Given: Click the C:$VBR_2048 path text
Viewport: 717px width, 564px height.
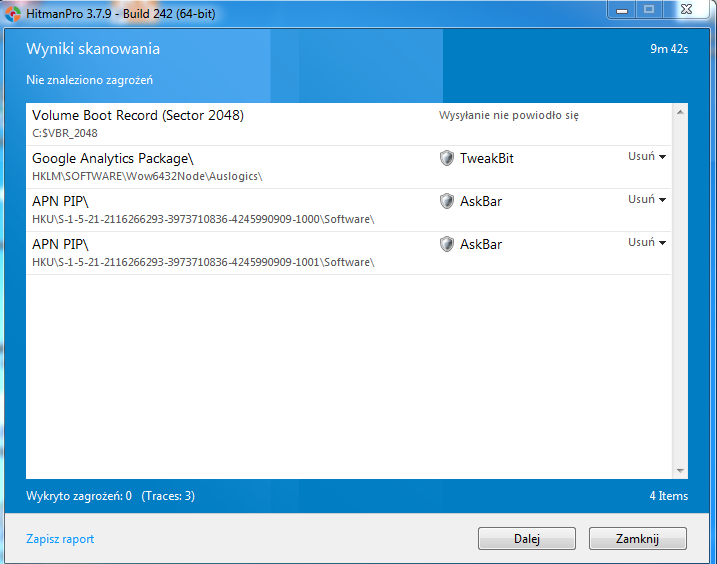Looking at the screenshot, I should (64, 133).
